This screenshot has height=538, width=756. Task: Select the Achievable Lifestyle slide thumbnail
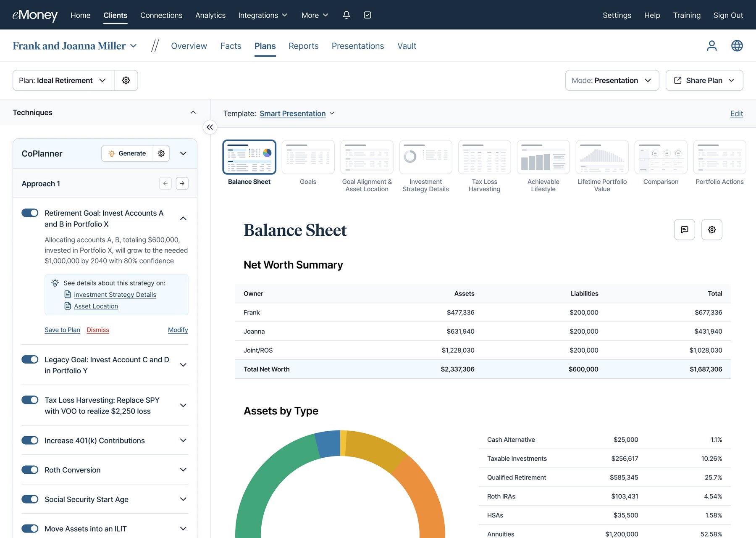point(543,157)
